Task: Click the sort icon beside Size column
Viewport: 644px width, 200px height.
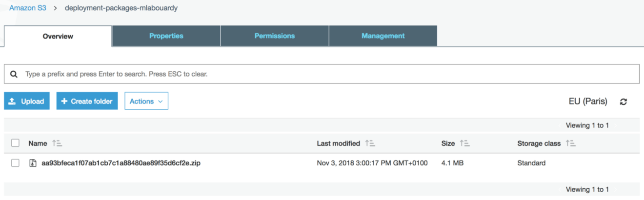Action: (x=464, y=143)
